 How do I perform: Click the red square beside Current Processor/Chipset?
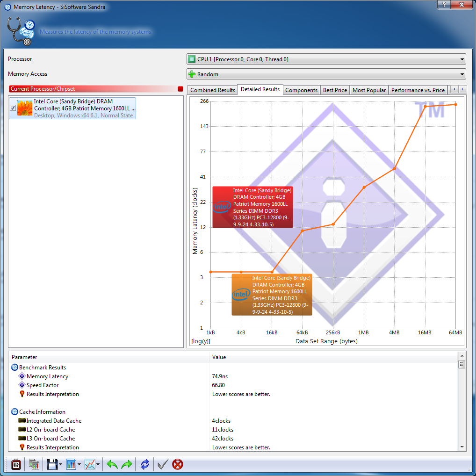pyautogui.click(x=180, y=89)
